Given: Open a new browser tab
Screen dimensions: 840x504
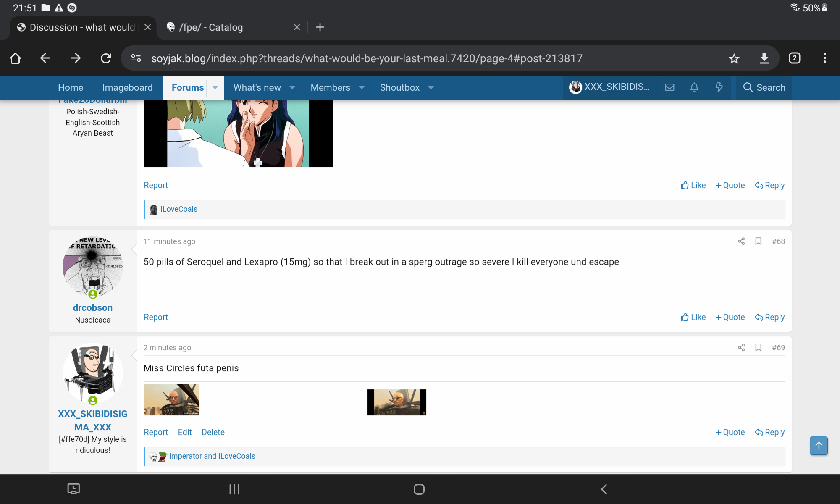Looking at the screenshot, I should point(320,27).
